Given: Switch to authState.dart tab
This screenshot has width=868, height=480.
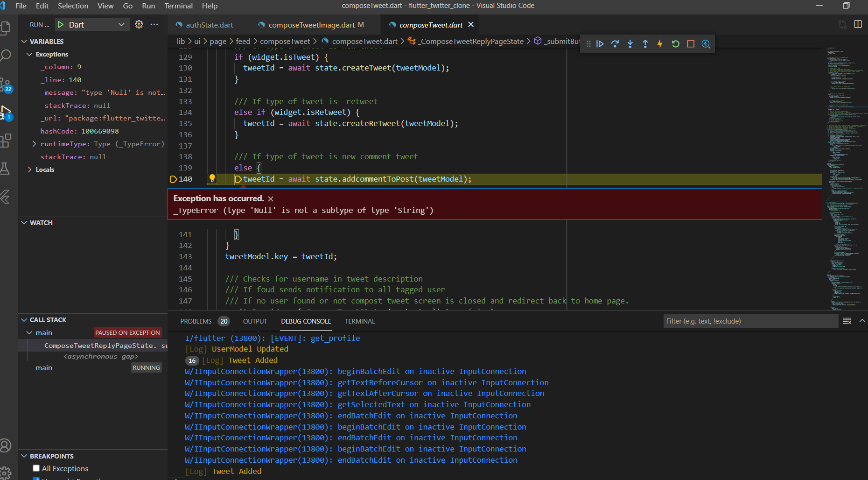Looking at the screenshot, I should click(x=208, y=25).
